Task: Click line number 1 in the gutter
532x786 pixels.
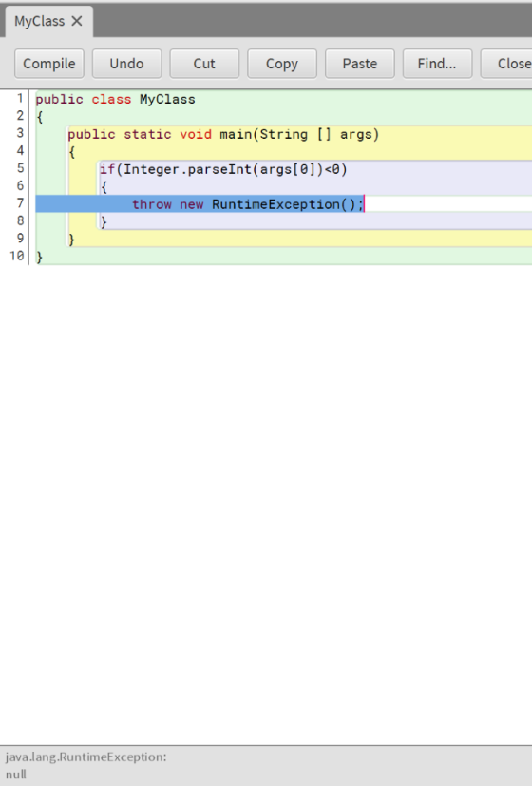Action: click(20, 99)
